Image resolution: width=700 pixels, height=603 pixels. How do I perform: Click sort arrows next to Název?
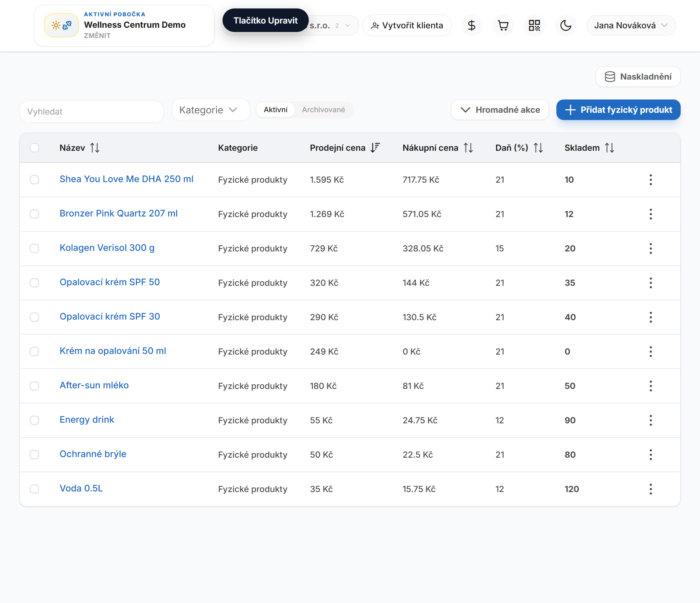point(95,147)
